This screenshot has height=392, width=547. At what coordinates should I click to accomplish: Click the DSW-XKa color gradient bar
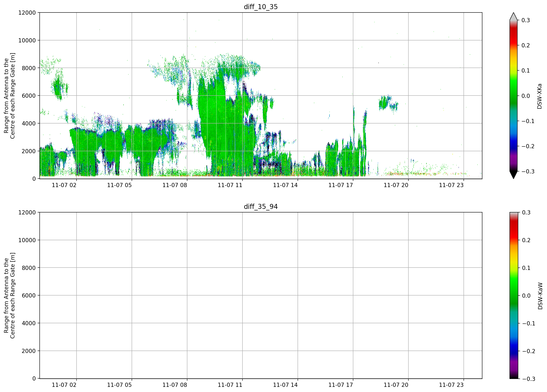pyautogui.click(x=513, y=96)
